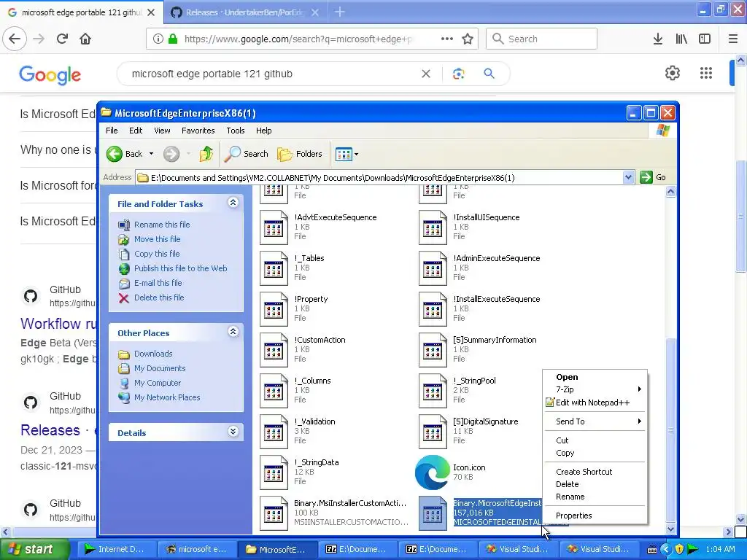Screen dimensions: 747x560
Task: Toggle Folders pane in Explorer
Action: [x=300, y=154]
